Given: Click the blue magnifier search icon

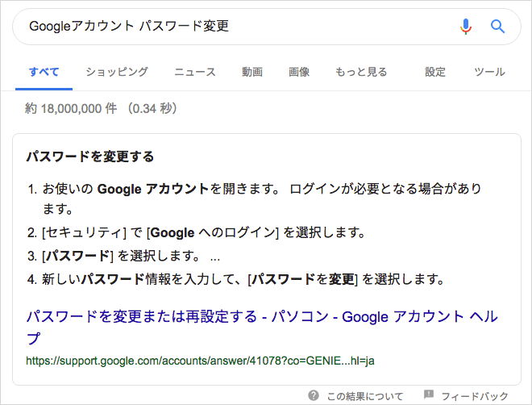Looking at the screenshot, I should (497, 27).
